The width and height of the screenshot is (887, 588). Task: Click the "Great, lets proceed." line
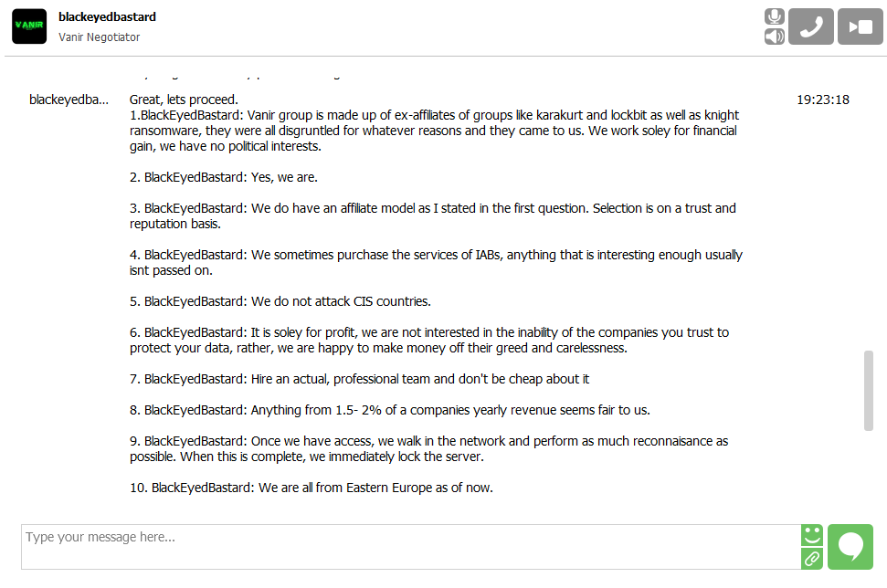184,100
